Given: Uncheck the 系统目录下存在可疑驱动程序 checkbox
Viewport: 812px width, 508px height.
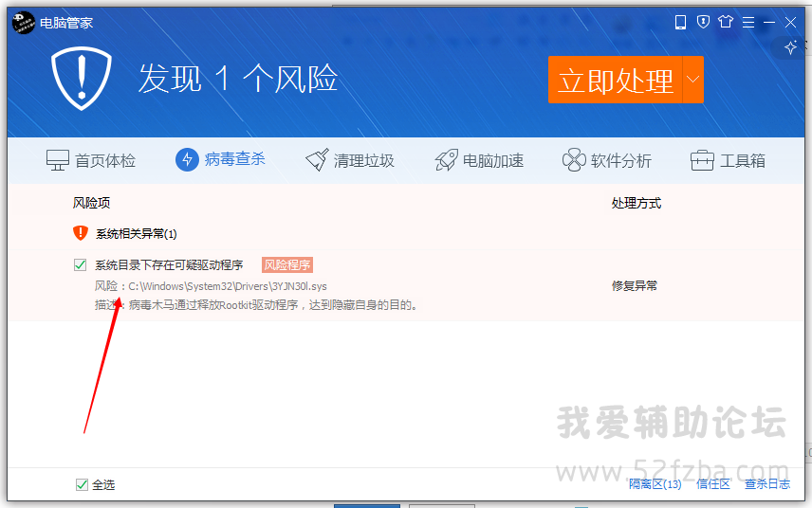Looking at the screenshot, I should click(x=80, y=264).
